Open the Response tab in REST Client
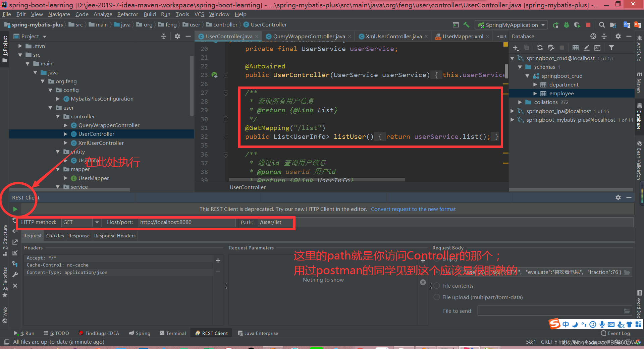This screenshot has width=644, height=349. point(79,236)
